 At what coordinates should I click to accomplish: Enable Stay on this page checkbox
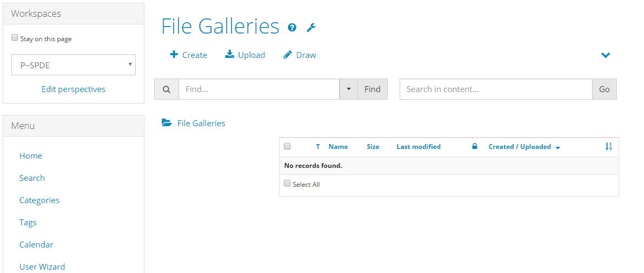point(15,38)
